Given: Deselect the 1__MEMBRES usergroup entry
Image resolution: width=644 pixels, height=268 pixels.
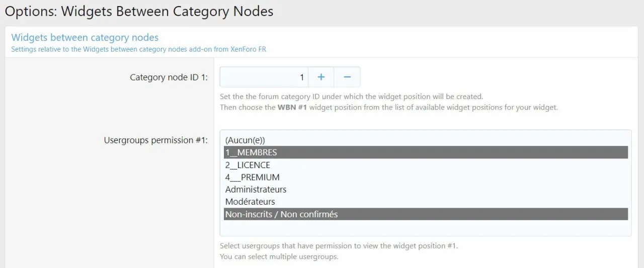Looking at the screenshot, I should [x=251, y=152].
